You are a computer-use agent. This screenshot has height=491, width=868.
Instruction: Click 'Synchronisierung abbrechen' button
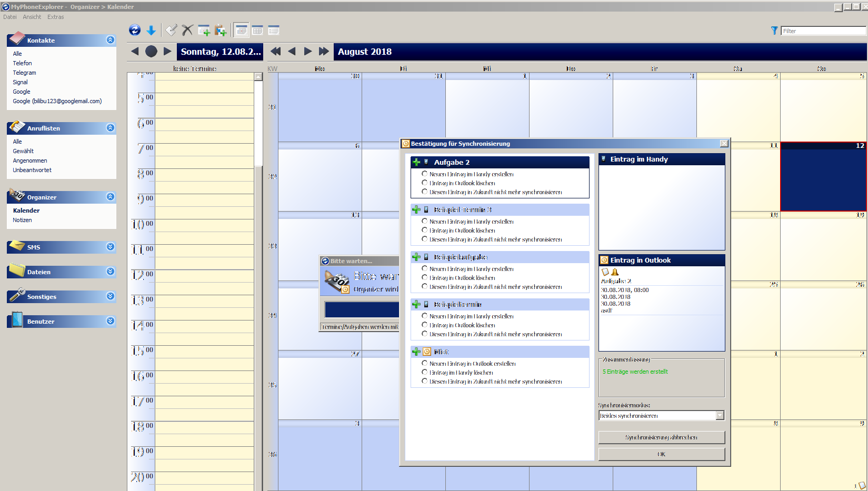(662, 437)
